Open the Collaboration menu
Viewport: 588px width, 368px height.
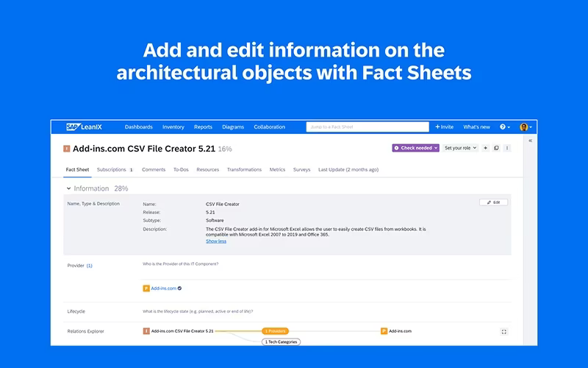pyautogui.click(x=269, y=127)
